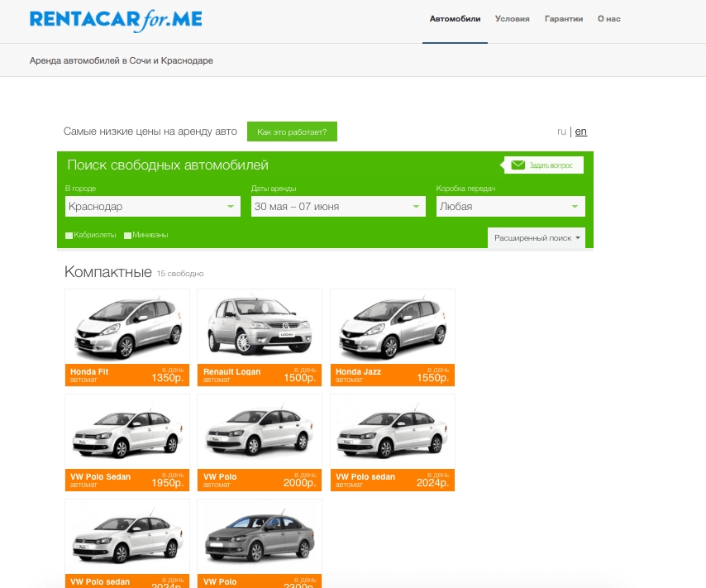
Task: Open the Honda Jazz car photo
Action: (x=393, y=327)
